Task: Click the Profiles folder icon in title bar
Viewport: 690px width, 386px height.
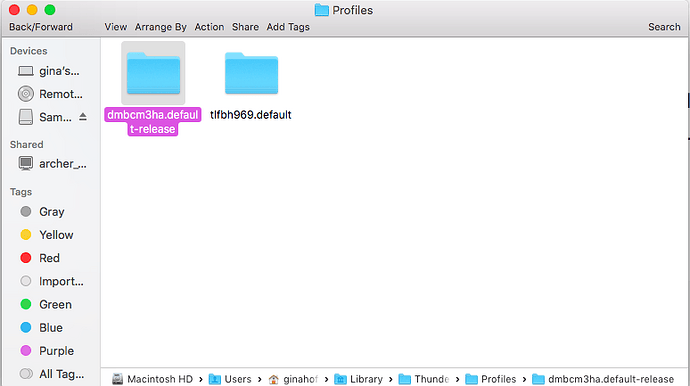Action: (x=322, y=10)
